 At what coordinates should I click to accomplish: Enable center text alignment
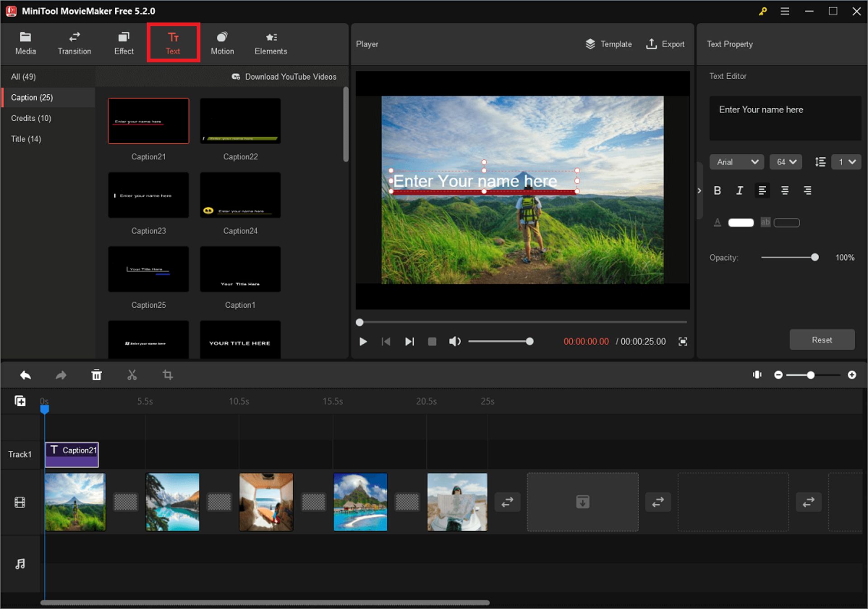click(x=785, y=190)
